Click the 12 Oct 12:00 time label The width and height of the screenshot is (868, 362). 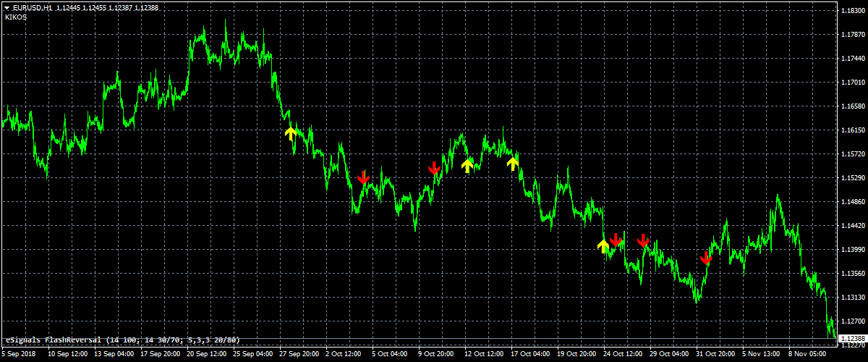[485, 355]
